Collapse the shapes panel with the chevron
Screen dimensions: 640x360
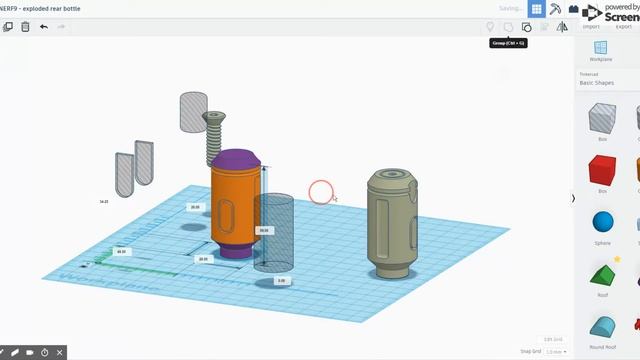click(x=573, y=199)
